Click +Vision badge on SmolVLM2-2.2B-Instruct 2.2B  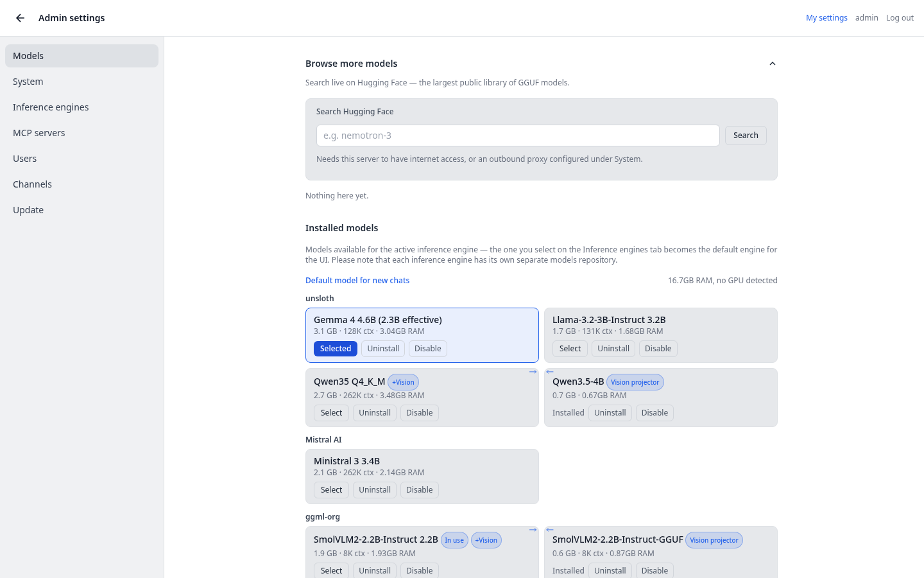coord(486,540)
